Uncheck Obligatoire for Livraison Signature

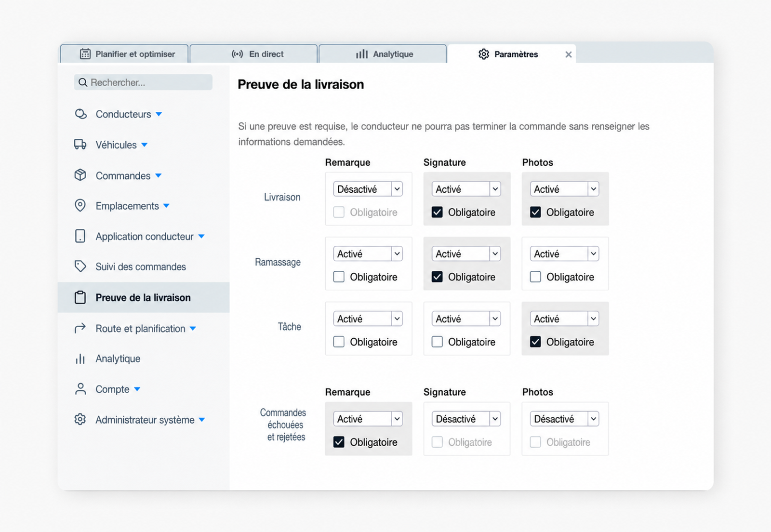tap(437, 212)
